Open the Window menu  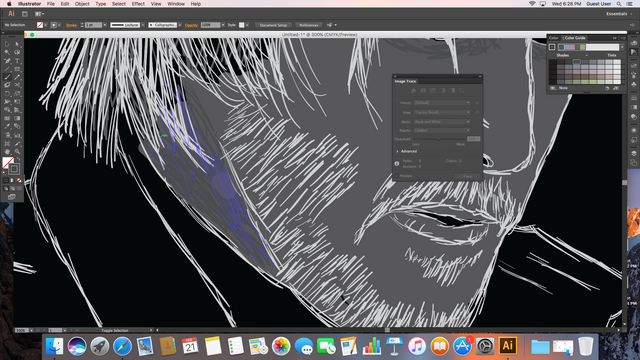coord(176,4)
